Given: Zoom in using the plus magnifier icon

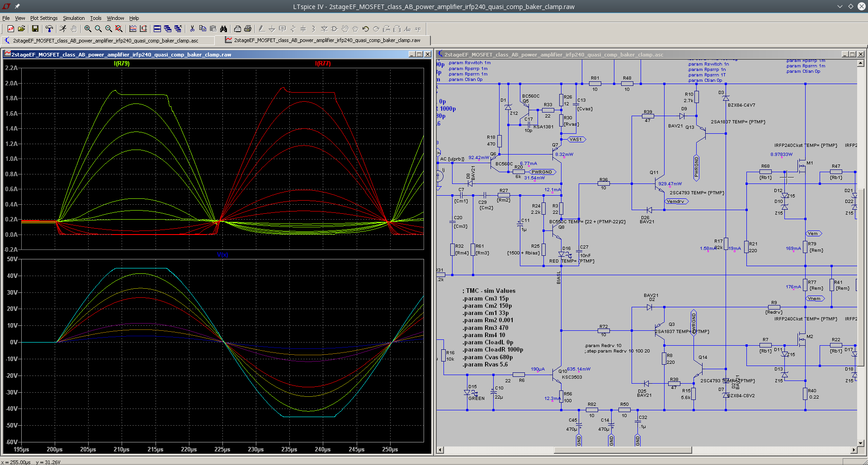Looking at the screenshot, I should click(88, 29).
